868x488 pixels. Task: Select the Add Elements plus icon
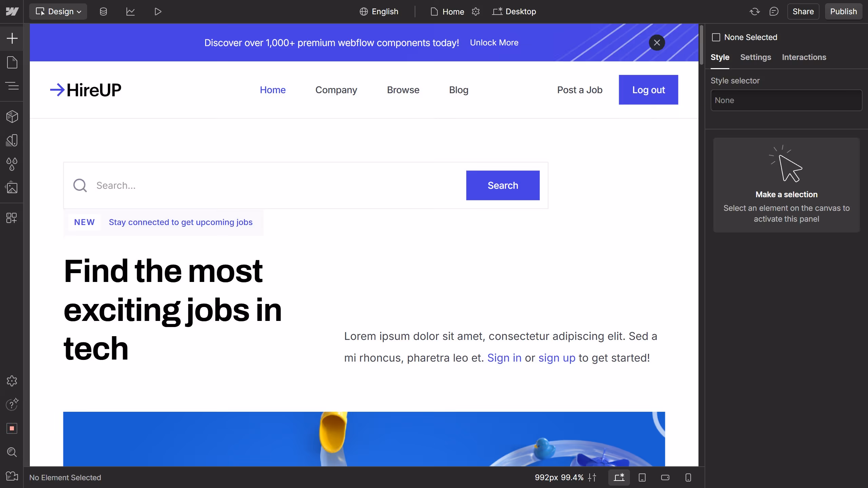(x=12, y=39)
